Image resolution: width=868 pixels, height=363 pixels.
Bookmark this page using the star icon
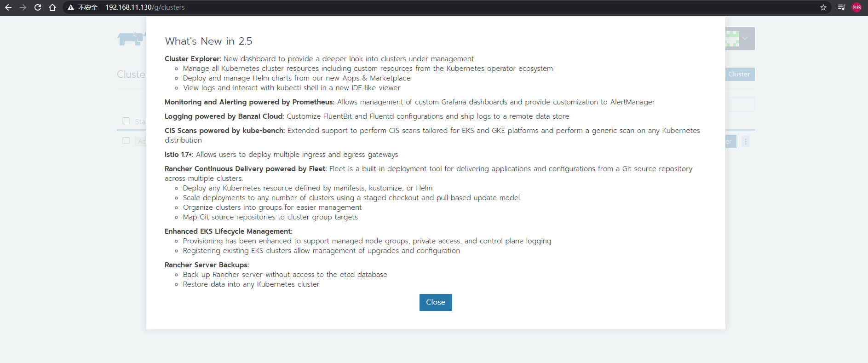point(823,7)
